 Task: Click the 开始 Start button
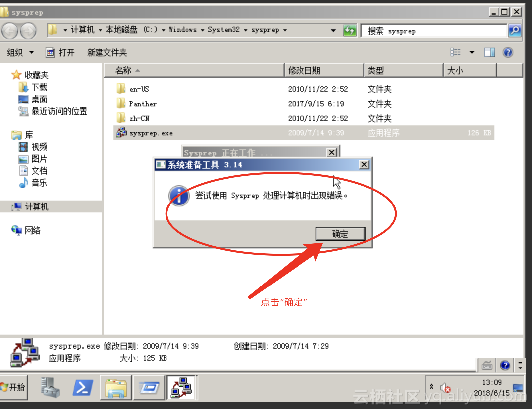[x=14, y=387]
